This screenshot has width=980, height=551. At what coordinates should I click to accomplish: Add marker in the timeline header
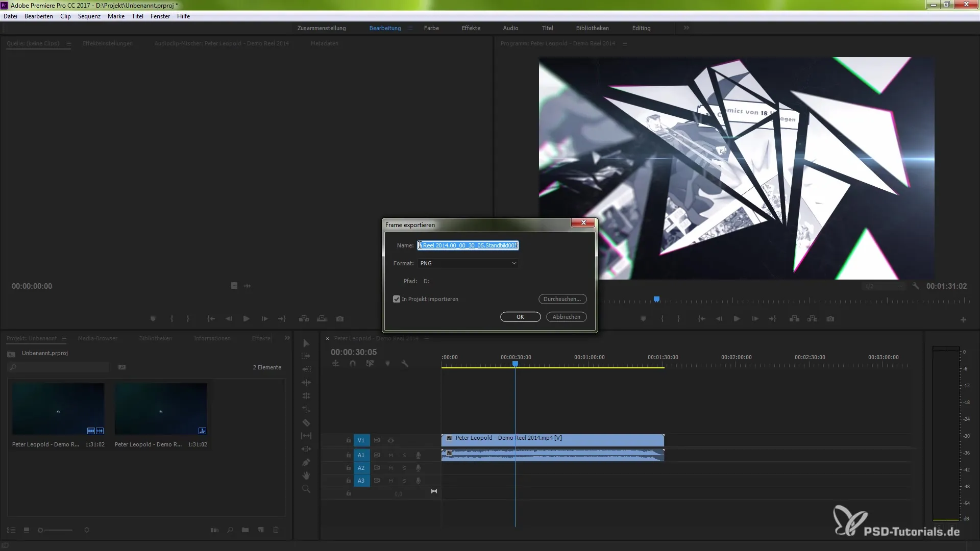pos(387,364)
